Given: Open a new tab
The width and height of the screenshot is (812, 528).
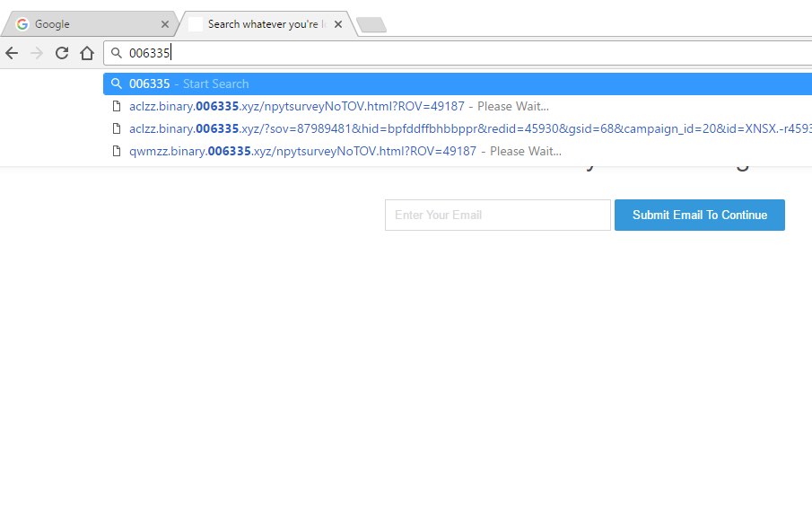Looking at the screenshot, I should point(371,24).
